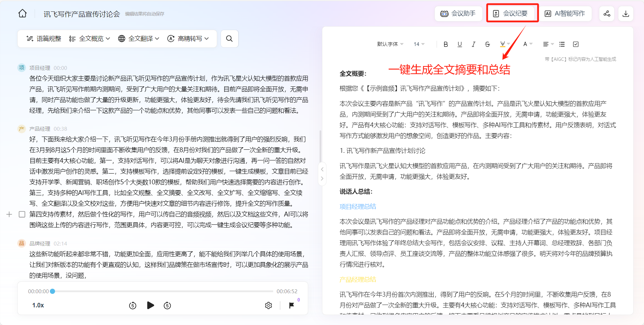Rewind audio five seconds

(133, 305)
